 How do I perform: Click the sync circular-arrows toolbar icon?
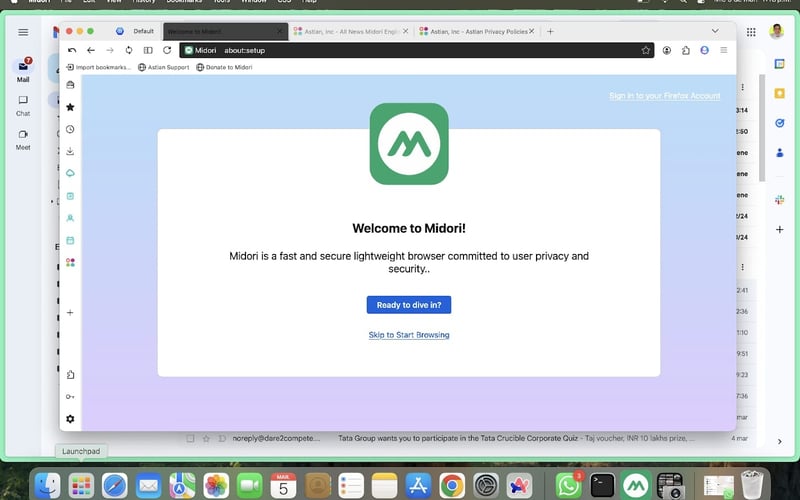[x=129, y=50]
